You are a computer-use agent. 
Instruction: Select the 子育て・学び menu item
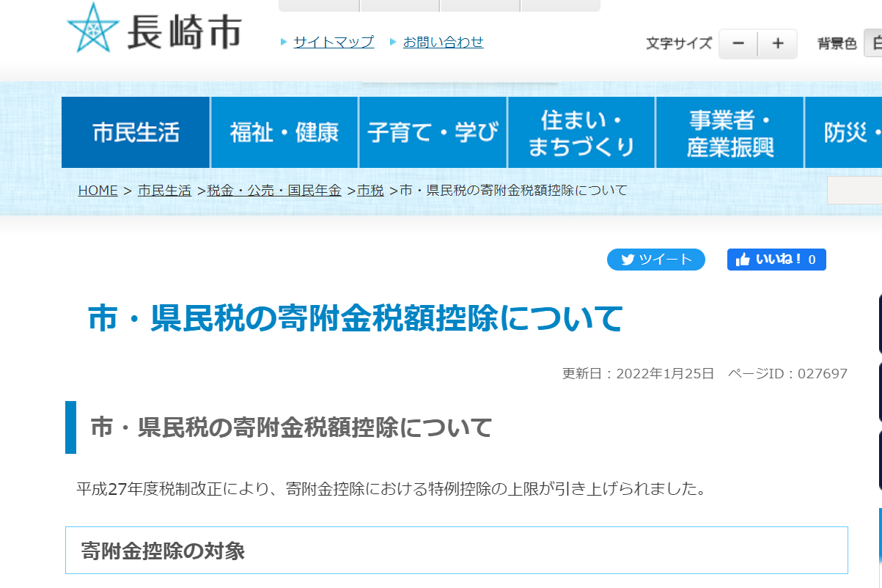[433, 133]
